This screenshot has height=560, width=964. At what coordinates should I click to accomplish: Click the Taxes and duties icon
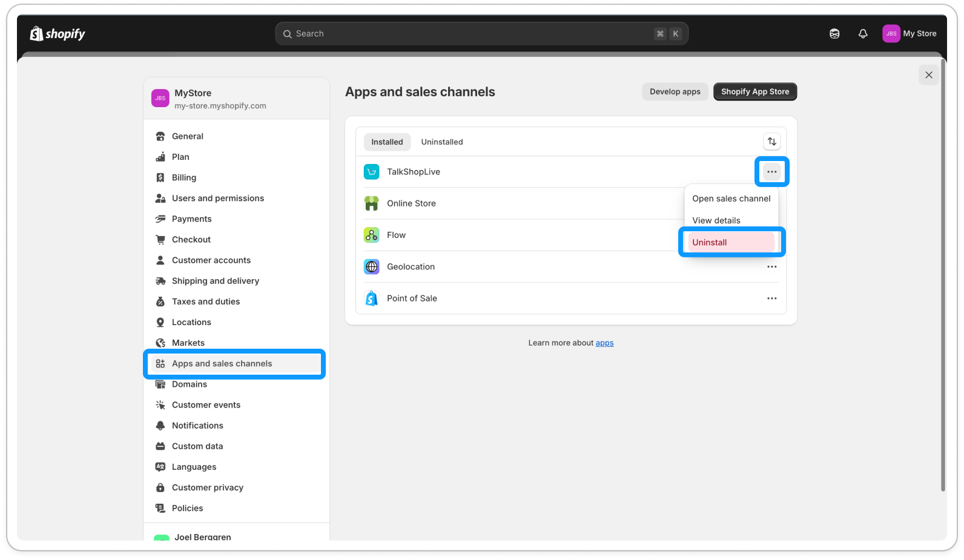click(x=160, y=301)
